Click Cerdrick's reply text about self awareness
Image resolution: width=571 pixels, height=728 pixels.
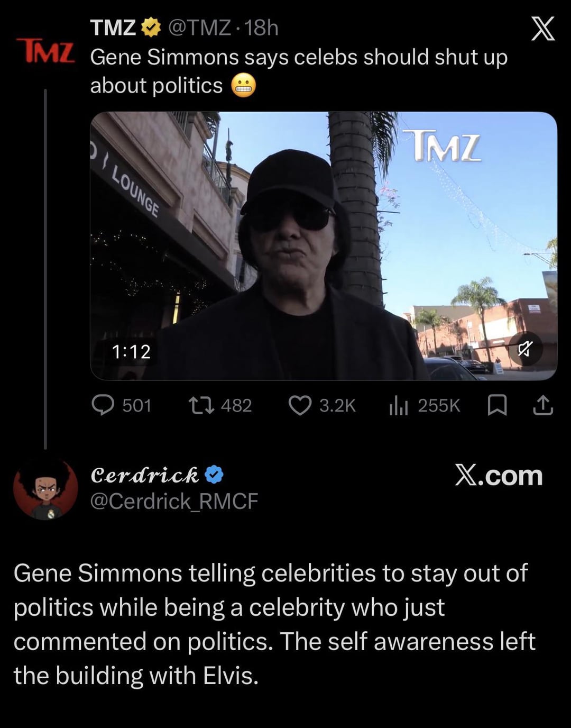tap(274, 624)
